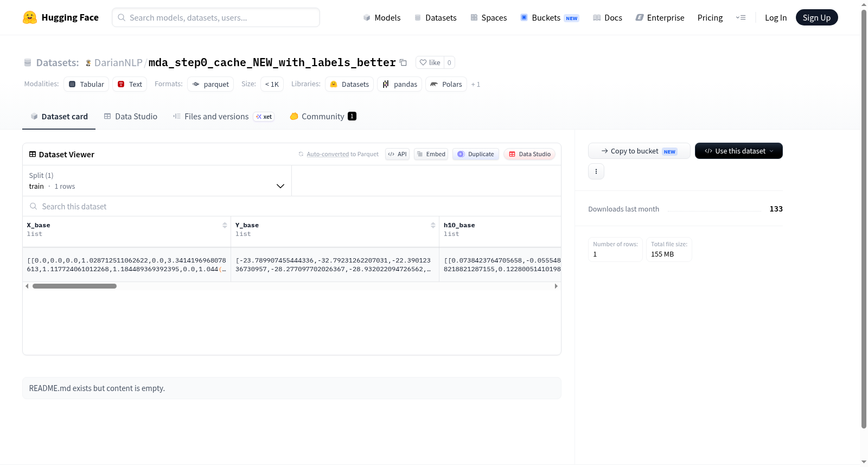Click the Total file size 155 MB box

pyautogui.click(x=669, y=250)
